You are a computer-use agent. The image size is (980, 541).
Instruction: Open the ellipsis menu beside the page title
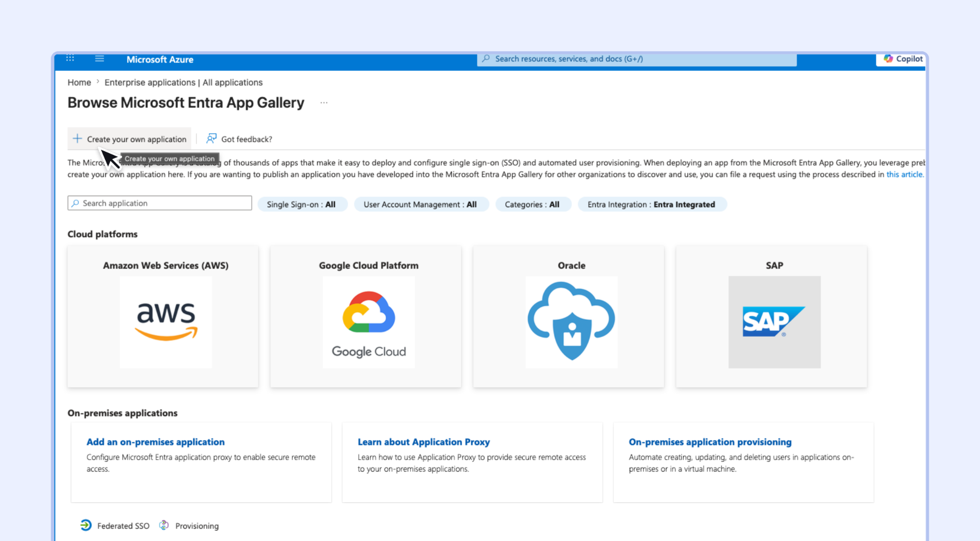coord(324,102)
